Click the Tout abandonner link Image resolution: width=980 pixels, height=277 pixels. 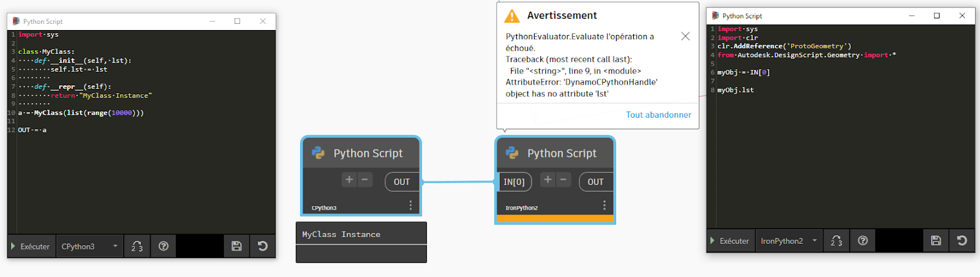pos(658,115)
